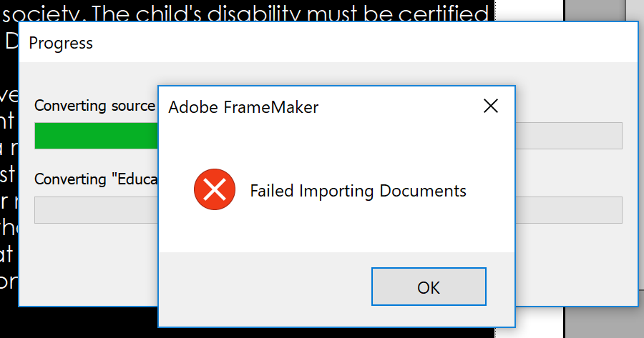Close the Adobe FrameMaker error dialog

(x=491, y=106)
